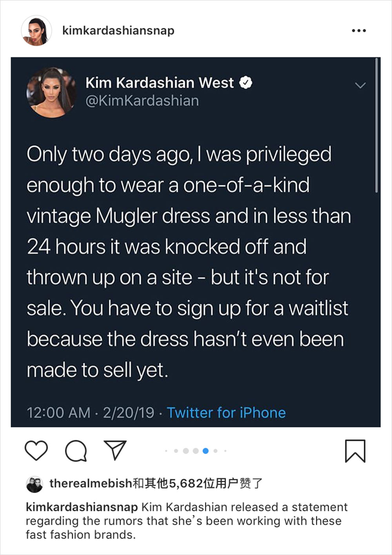Share the post with the paper plane icon
Viewport: 392px width, 555px height.
click(x=115, y=450)
